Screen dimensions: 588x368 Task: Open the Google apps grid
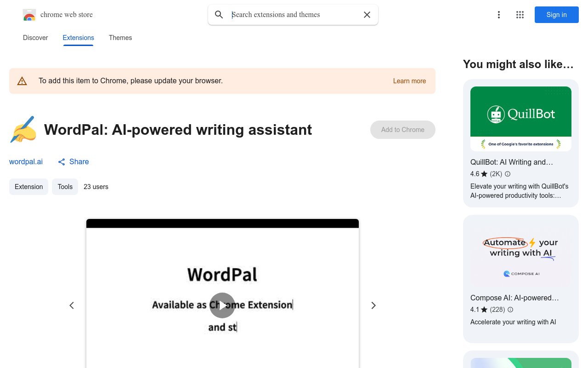[x=520, y=15]
